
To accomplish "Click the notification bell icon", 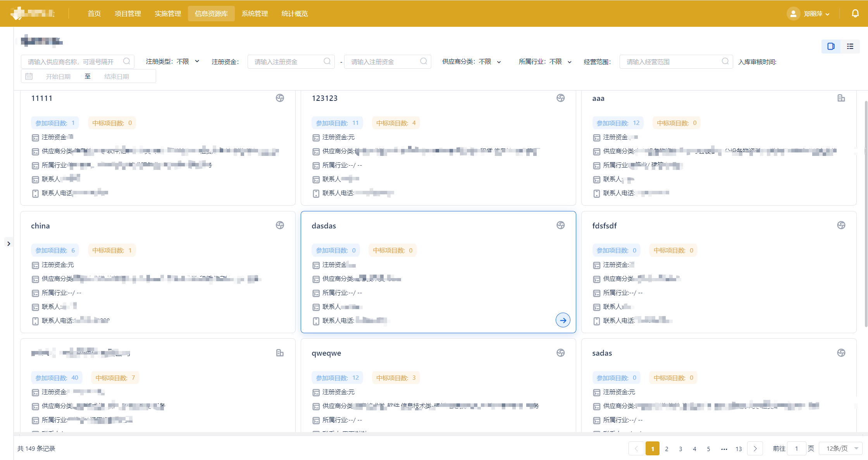I will tap(855, 14).
